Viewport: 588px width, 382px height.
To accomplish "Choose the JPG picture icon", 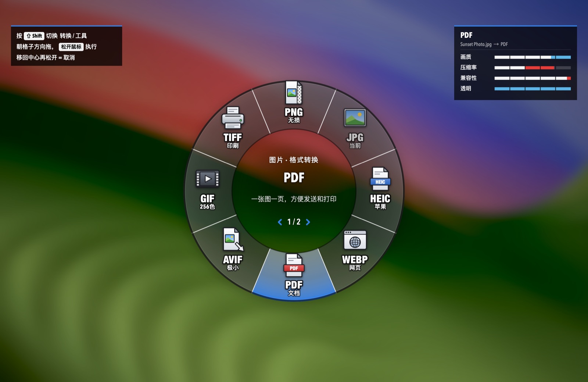I will (355, 118).
